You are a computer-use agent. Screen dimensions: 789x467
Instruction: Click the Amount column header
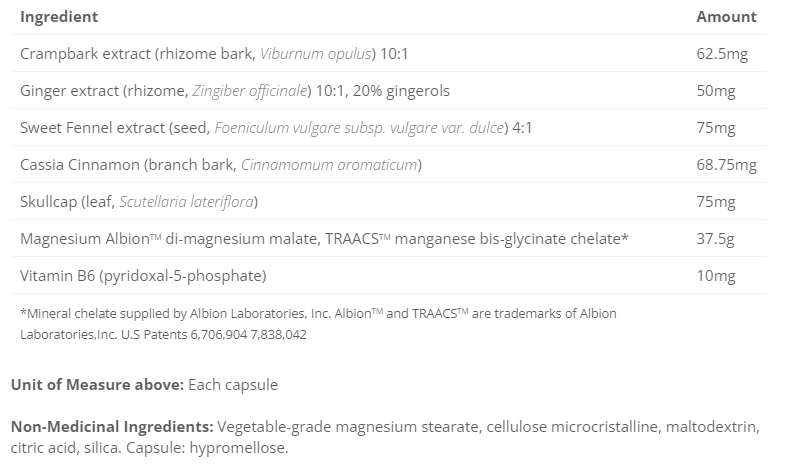point(726,17)
